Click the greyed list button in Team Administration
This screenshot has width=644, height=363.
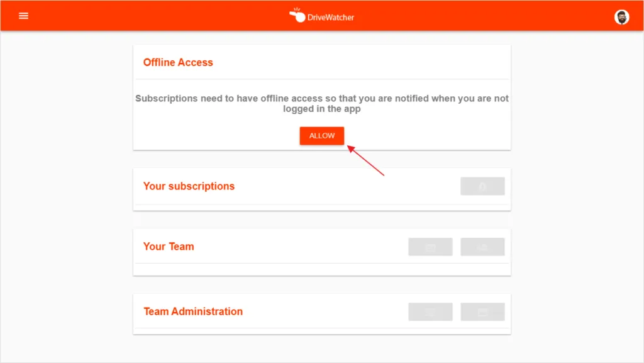(x=430, y=312)
